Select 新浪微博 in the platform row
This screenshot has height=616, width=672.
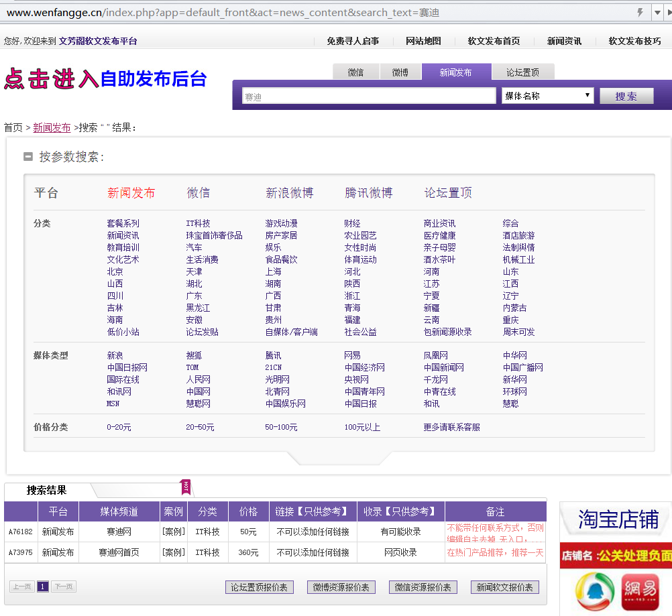pos(289,193)
